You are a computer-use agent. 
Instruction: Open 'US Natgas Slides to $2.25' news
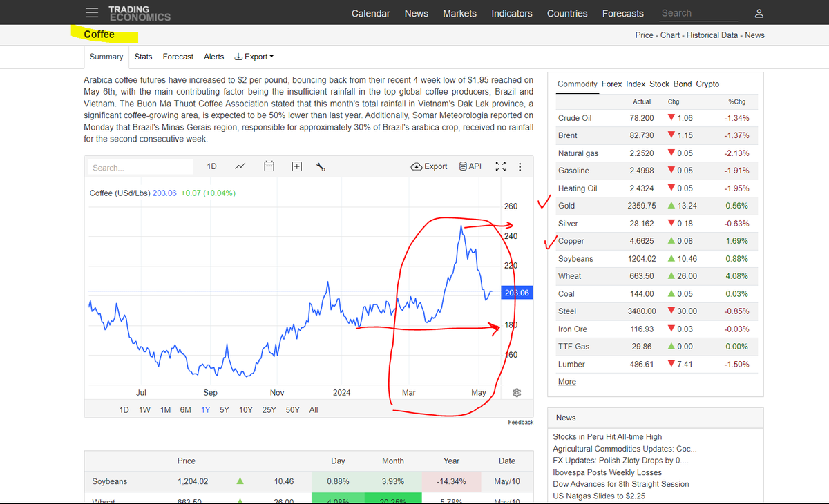[598, 496]
